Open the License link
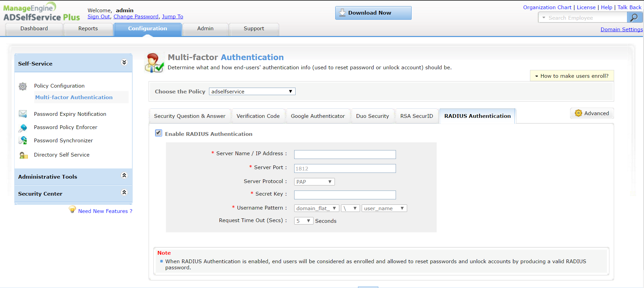The height and width of the screenshot is (288, 644). coord(586,7)
